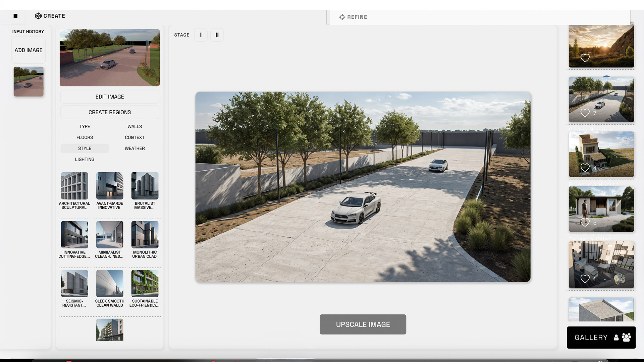
Task: Toggle heart on road render with 7 likes
Action: coord(585,113)
